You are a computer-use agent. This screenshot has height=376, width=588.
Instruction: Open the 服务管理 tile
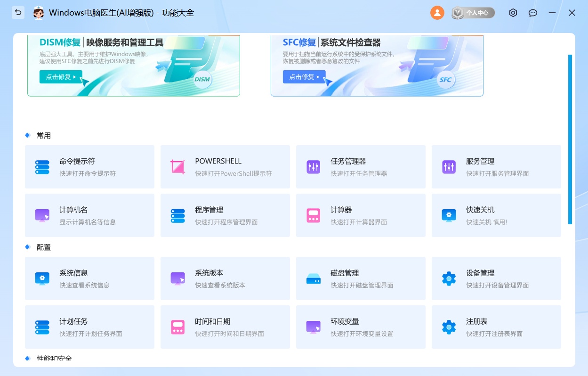[x=496, y=167]
